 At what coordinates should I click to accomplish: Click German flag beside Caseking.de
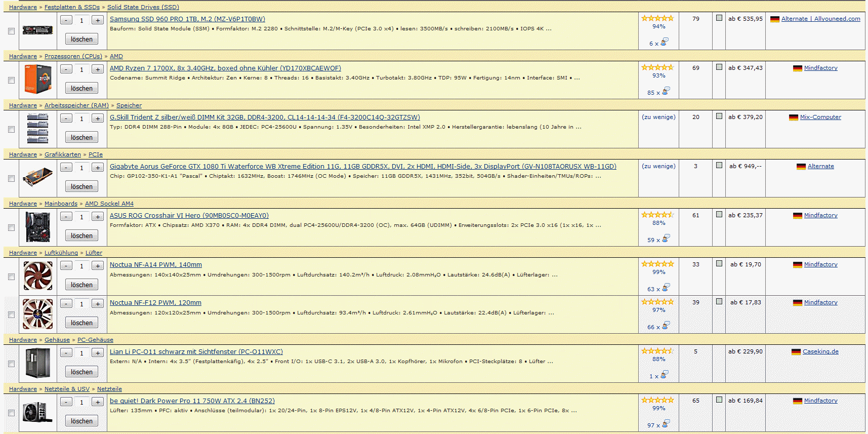(x=796, y=352)
